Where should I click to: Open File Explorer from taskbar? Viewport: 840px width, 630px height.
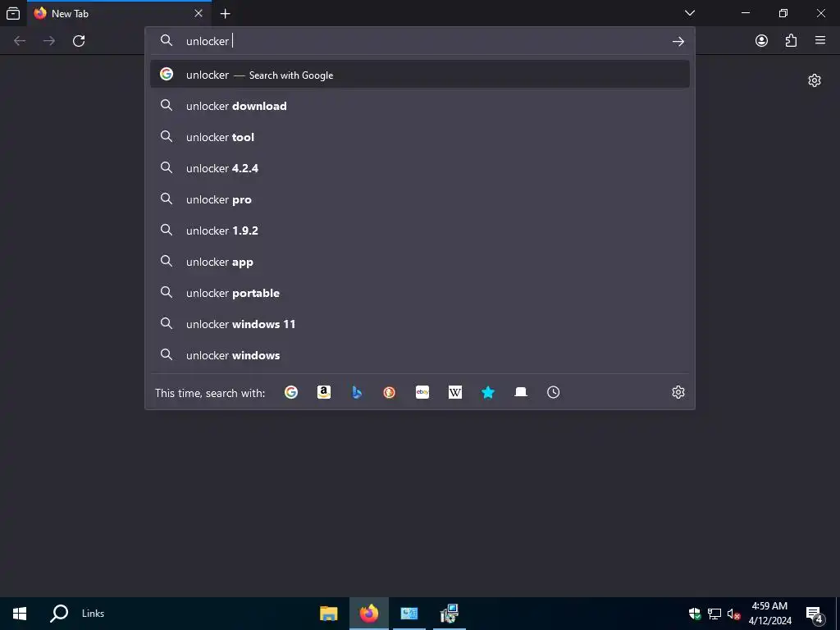(x=328, y=614)
